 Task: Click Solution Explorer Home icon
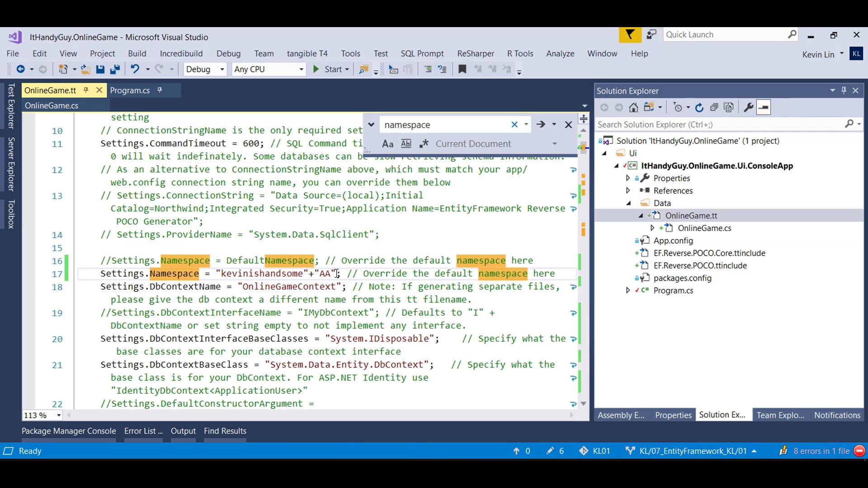point(633,108)
